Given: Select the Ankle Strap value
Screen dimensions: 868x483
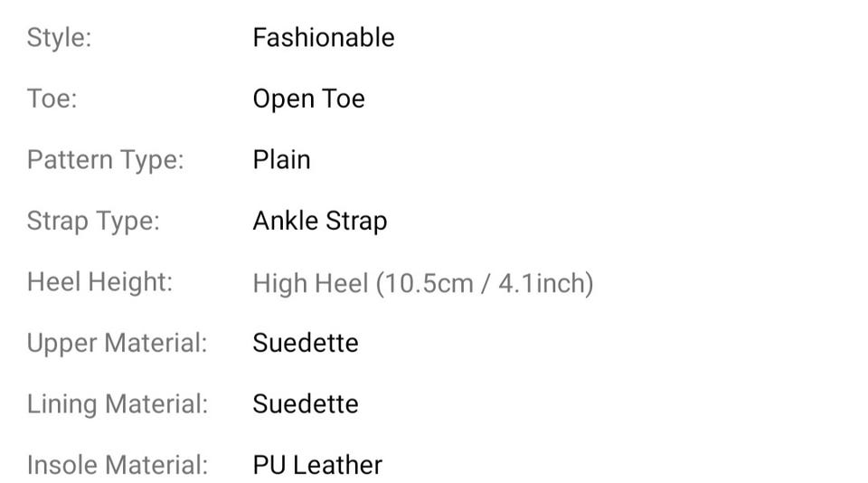Looking at the screenshot, I should pyautogui.click(x=319, y=221).
